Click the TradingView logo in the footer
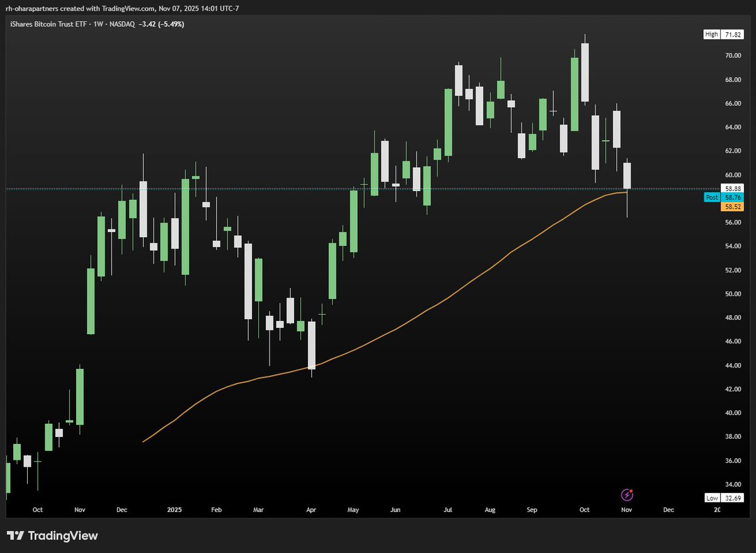Image resolution: width=756 pixels, height=553 pixels. pyautogui.click(x=53, y=536)
